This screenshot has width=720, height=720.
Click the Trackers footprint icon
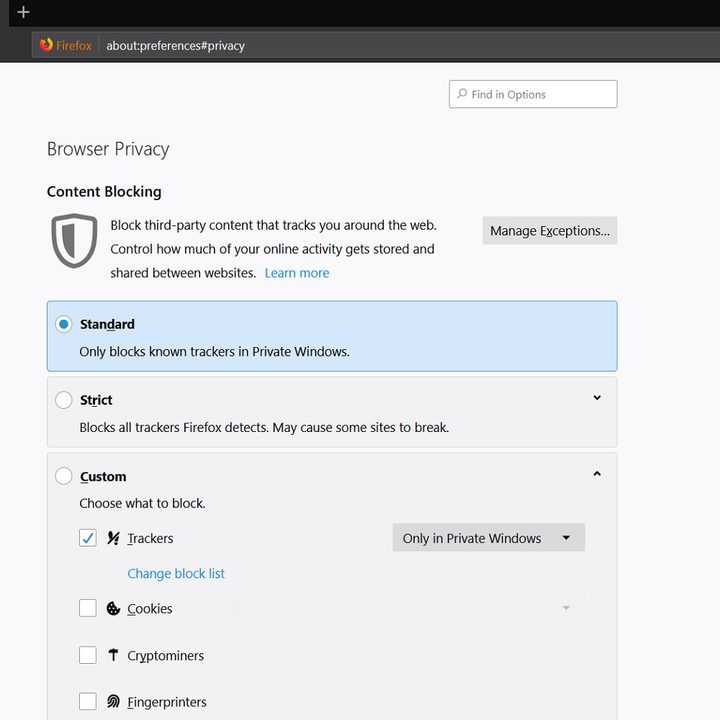[x=113, y=538]
